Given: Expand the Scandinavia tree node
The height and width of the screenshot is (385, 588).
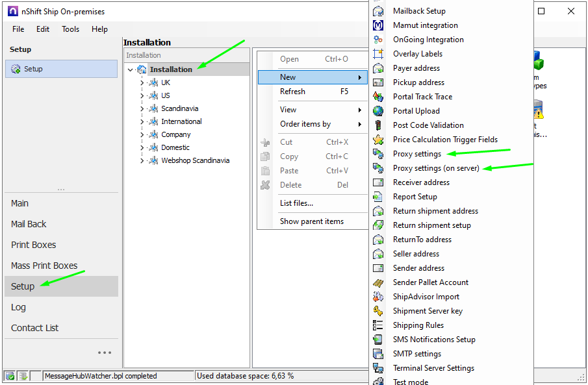Looking at the screenshot, I should [142, 108].
